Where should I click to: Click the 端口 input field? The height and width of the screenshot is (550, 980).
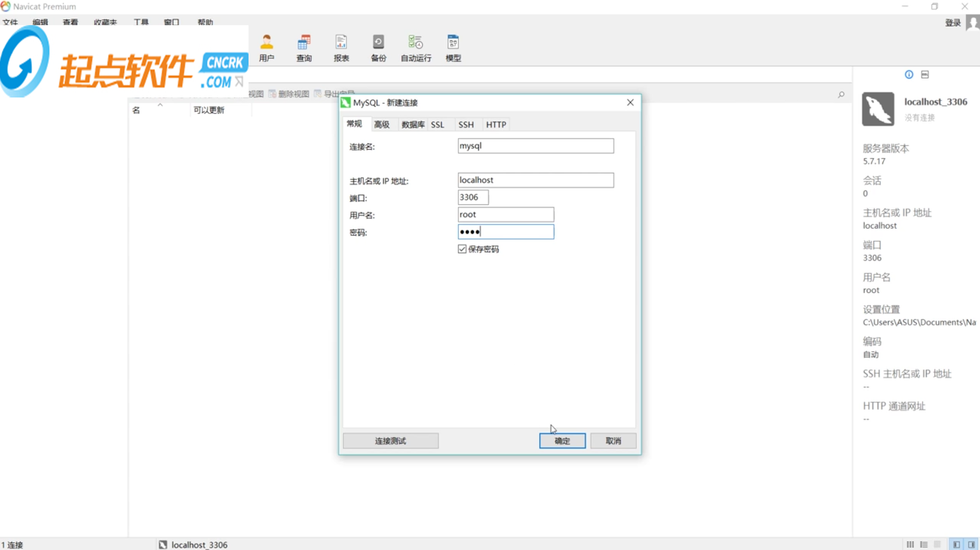[x=473, y=197]
